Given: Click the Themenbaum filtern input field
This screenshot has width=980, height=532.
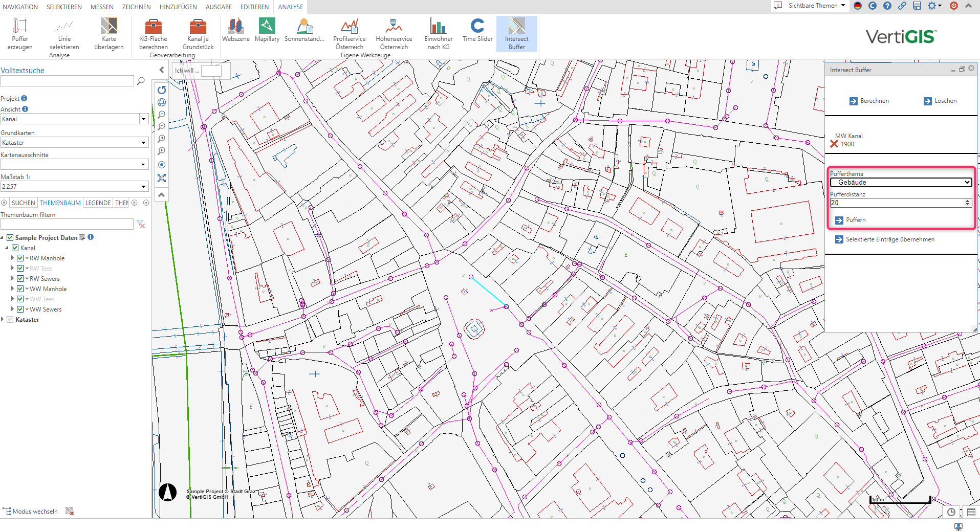Looking at the screenshot, I should [67, 224].
